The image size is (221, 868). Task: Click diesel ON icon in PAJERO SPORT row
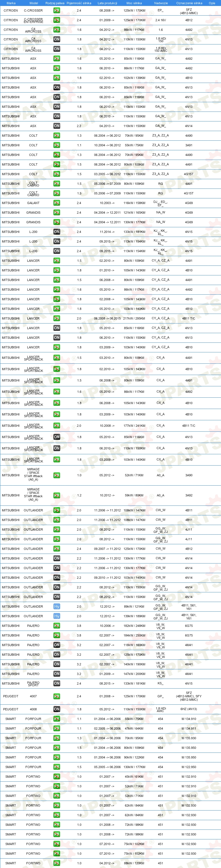click(57, 683)
